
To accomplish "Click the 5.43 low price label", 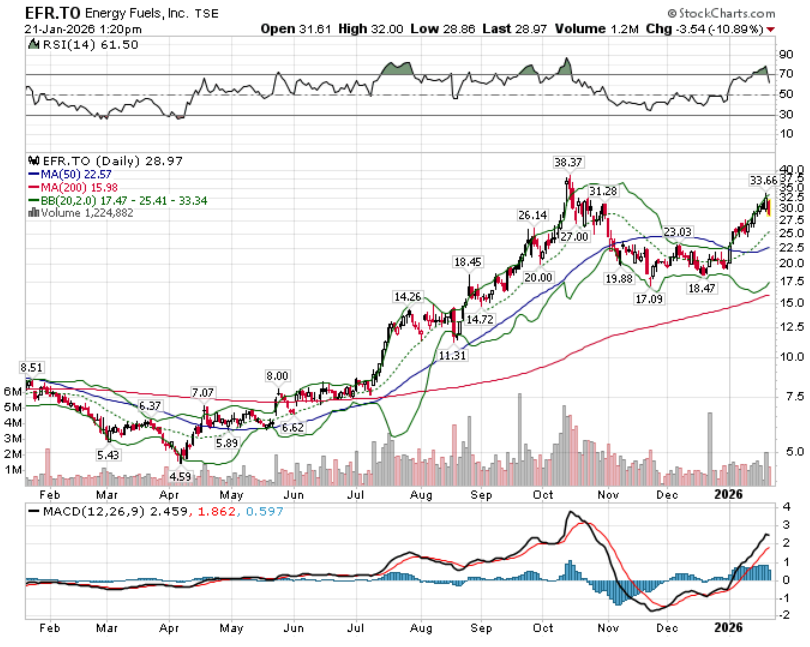I will (x=107, y=455).
